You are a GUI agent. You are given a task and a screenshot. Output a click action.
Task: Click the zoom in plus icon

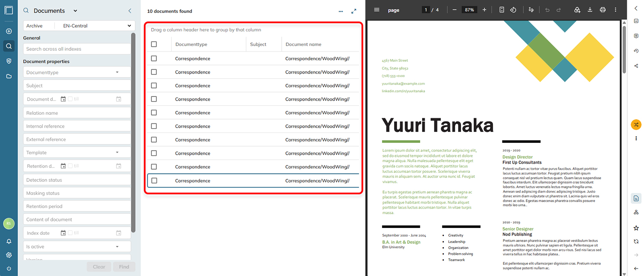[484, 9]
